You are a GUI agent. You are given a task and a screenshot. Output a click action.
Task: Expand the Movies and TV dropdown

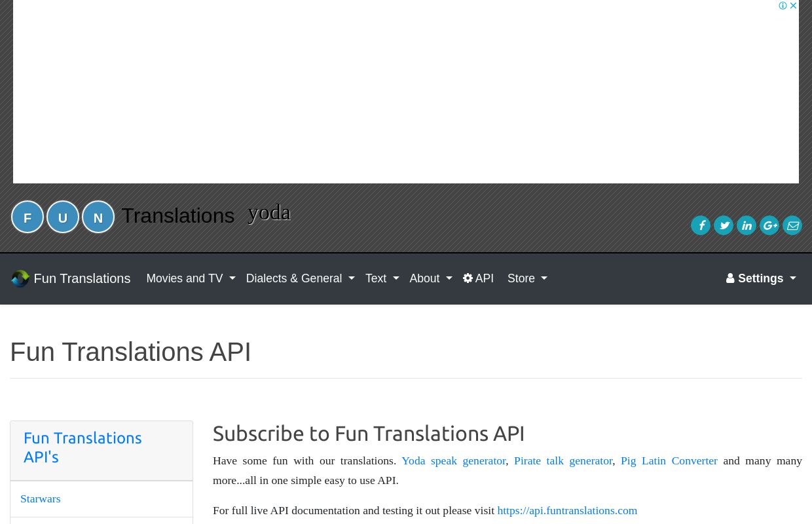(x=191, y=278)
